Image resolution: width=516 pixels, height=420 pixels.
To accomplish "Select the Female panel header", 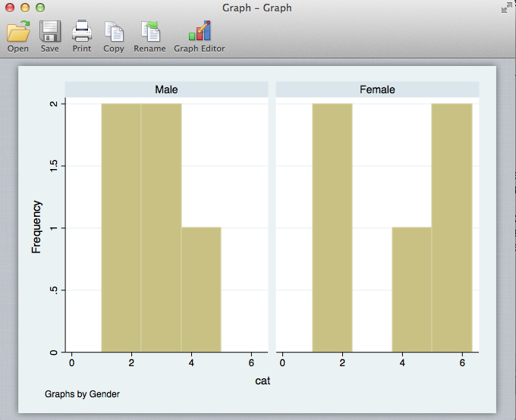I will tap(377, 89).
